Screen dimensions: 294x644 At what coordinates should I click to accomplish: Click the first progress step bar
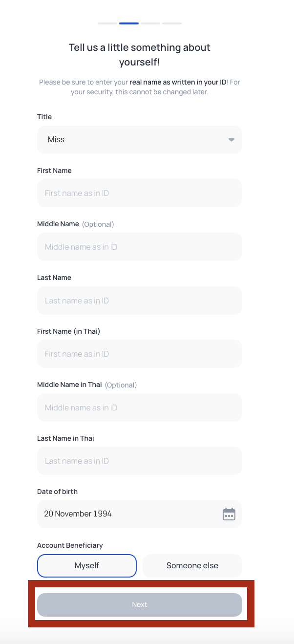107,23
